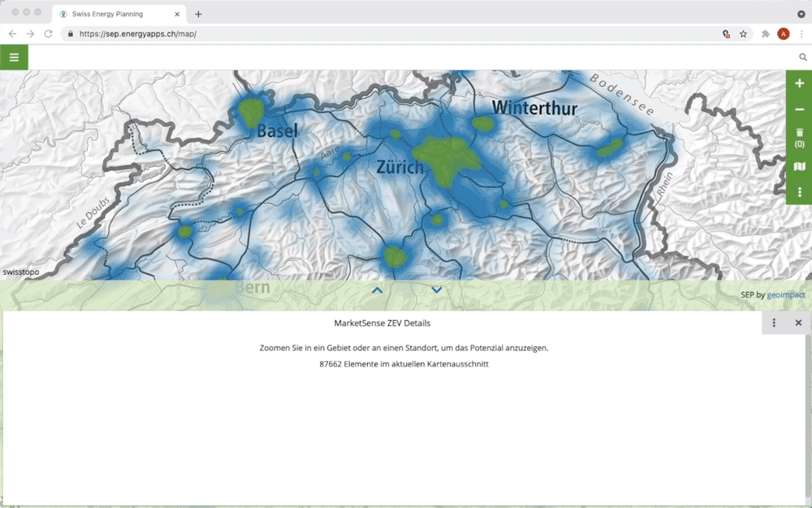Click the Zürich hotspot on the map
Viewport: 812px width, 508px height.
tap(447, 158)
